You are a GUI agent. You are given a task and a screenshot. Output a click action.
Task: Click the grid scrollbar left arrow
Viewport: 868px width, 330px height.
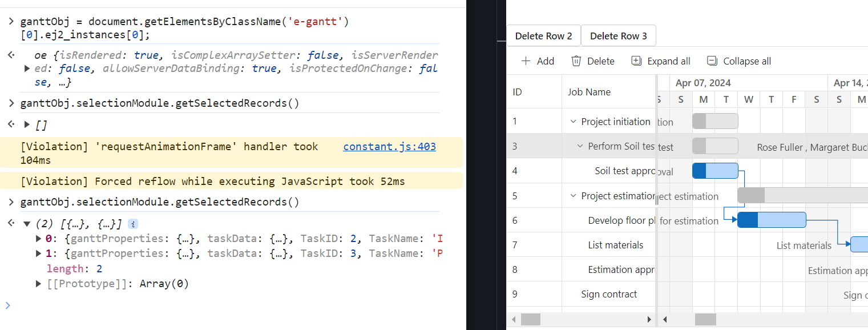pos(514,319)
